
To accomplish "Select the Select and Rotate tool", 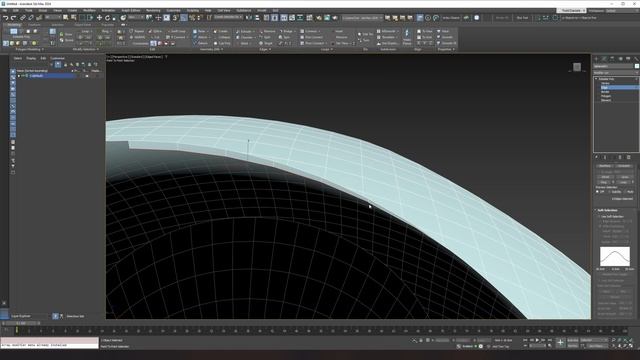I will (107, 18).
